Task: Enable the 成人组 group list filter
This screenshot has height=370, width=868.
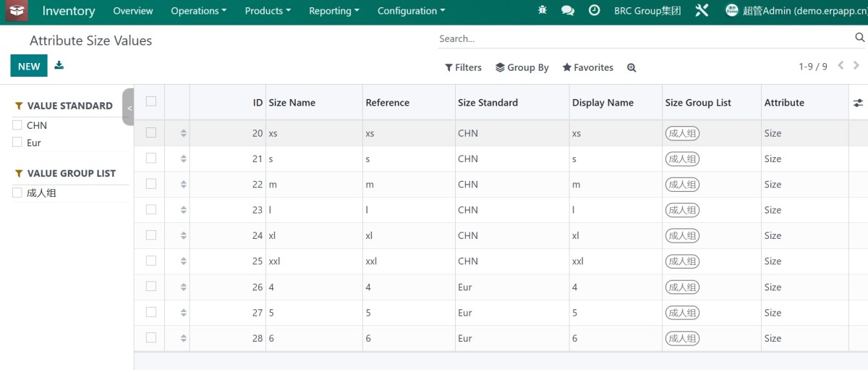Action: point(17,193)
